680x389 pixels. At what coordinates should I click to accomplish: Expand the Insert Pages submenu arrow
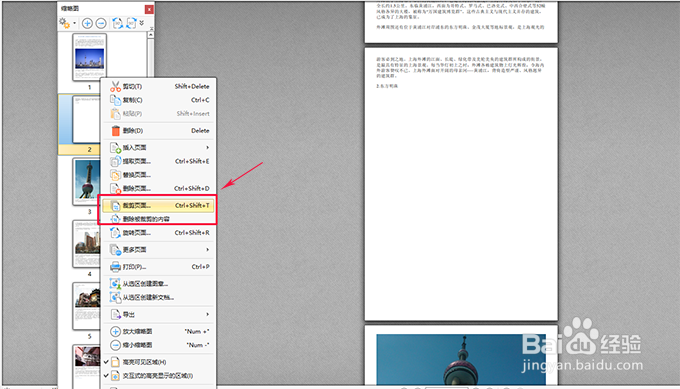click(x=207, y=147)
